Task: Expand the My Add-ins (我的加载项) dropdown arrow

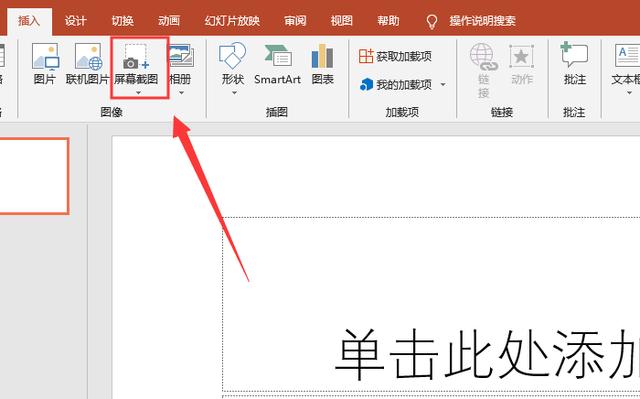Action: (443, 85)
